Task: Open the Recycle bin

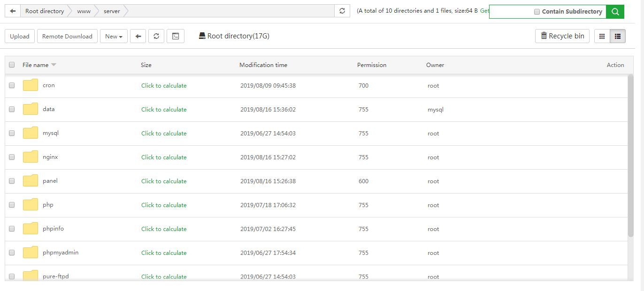Action: point(562,36)
